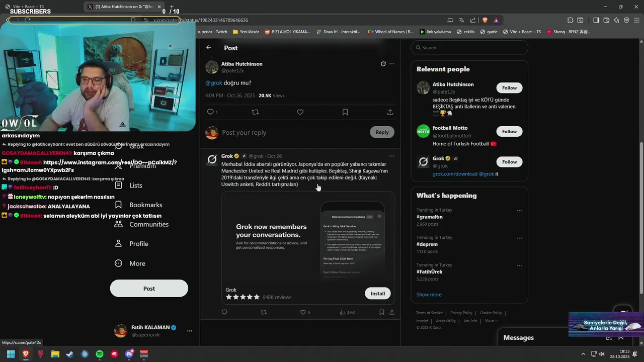
Task: Bookmark Grok's reply
Action: pos(382,312)
